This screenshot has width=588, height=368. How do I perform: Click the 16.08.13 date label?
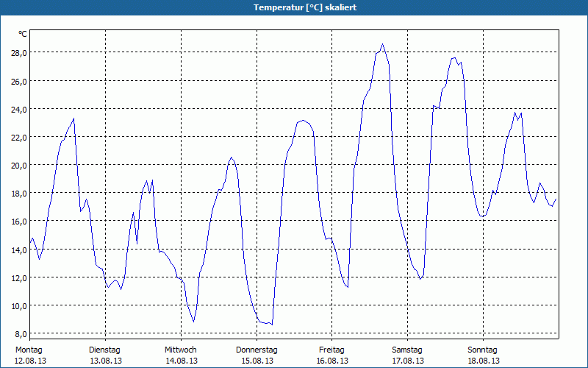333,361
